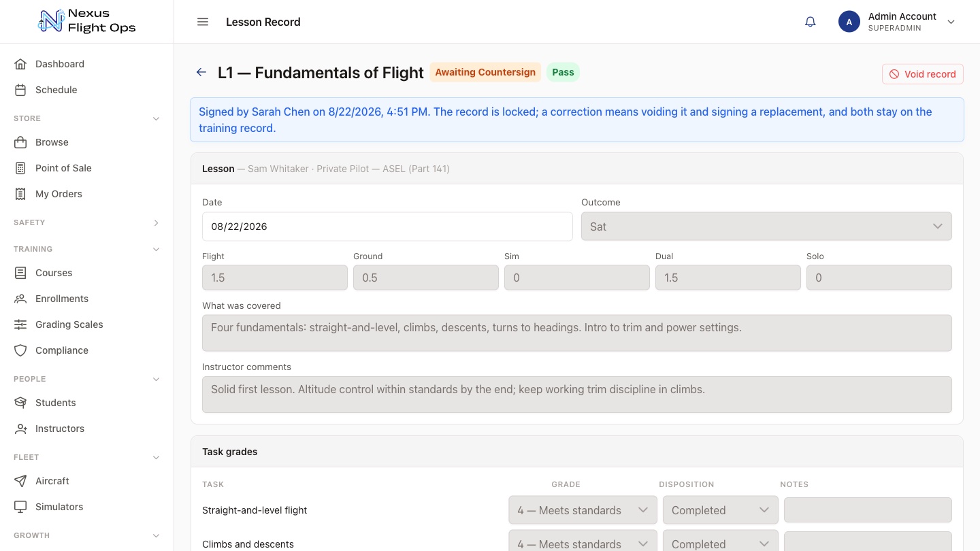The width and height of the screenshot is (980, 551).
Task: Click the Void record button
Action: coord(923,74)
